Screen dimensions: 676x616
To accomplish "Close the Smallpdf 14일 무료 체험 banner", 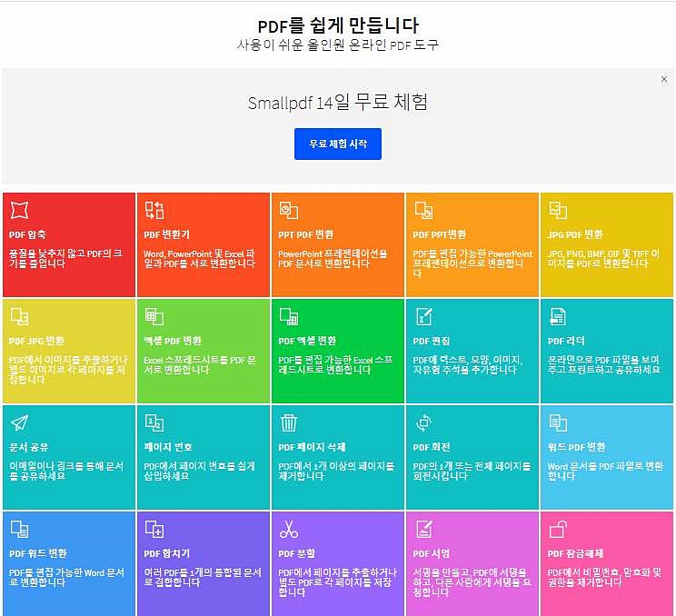I will [664, 79].
